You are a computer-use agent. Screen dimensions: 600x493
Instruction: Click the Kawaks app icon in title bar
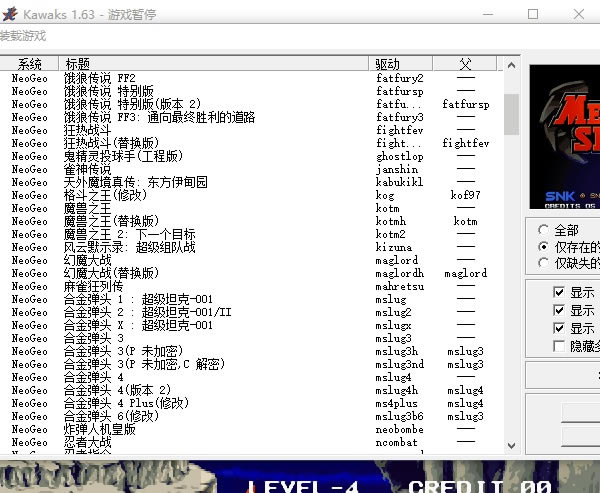pyautogui.click(x=10, y=14)
